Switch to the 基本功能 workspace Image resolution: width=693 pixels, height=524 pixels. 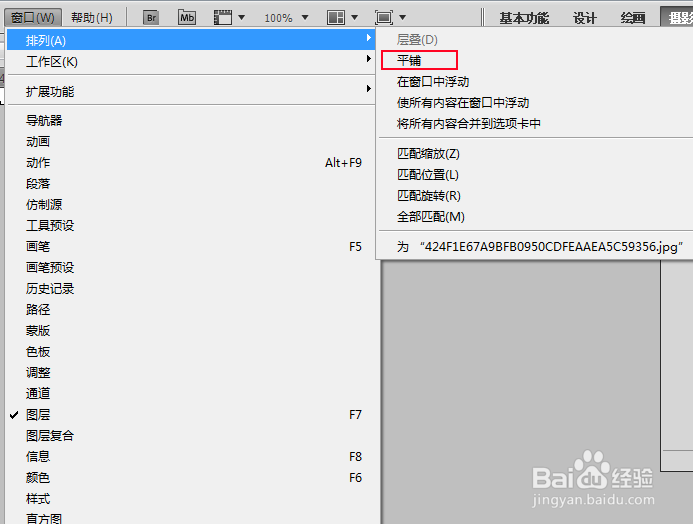pyautogui.click(x=524, y=18)
